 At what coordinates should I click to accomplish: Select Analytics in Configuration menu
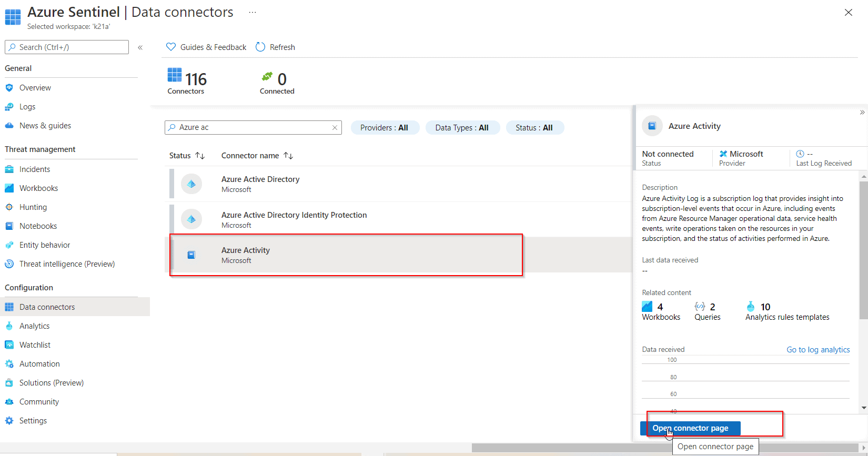point(35,326)
